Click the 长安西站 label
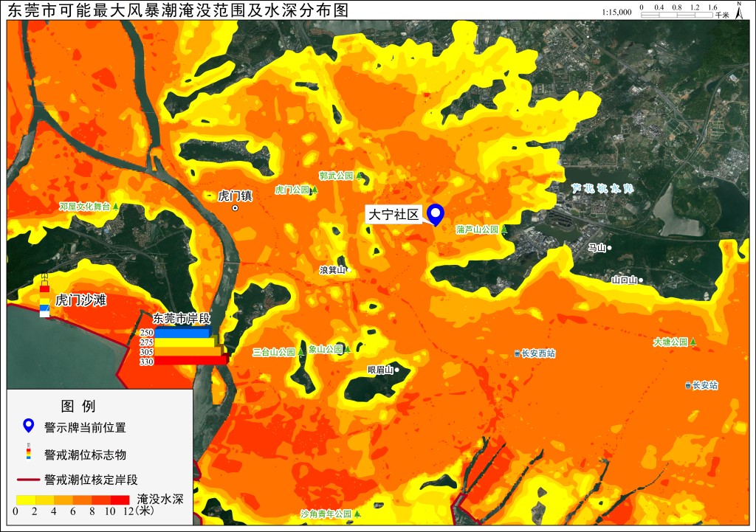This screenshot has height=532, width=756. [538, 353]
